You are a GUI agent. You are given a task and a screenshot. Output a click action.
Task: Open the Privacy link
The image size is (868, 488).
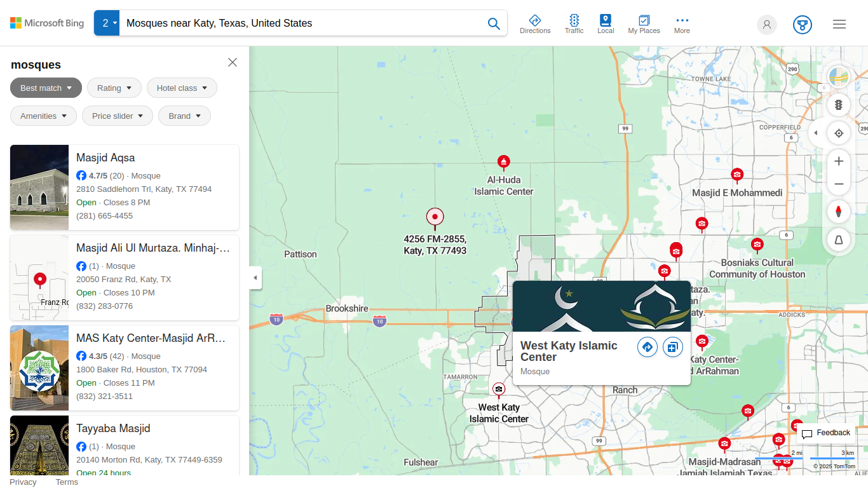coord(23,482)
